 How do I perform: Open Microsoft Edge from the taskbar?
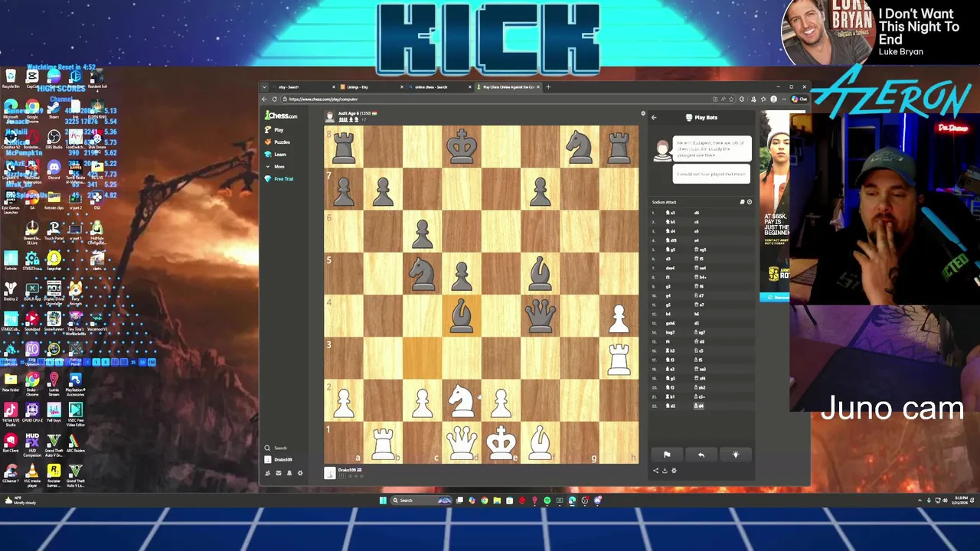tap(572, 500)
